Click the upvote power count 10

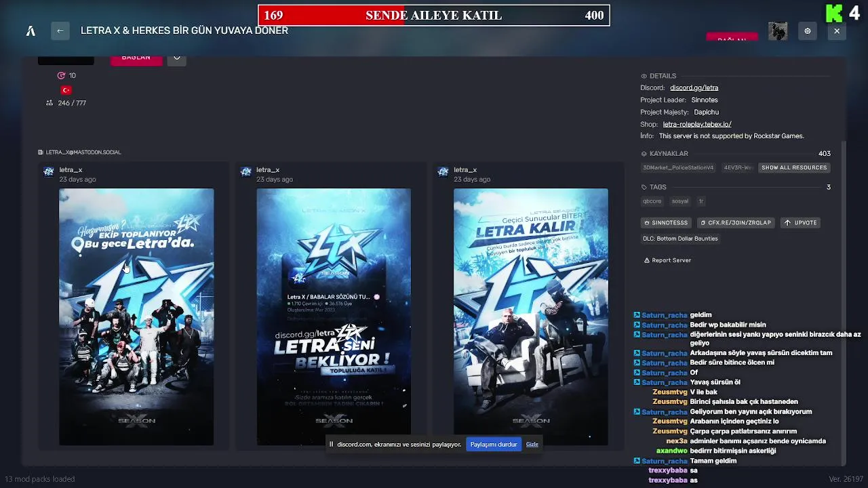pyautogui.click(x=66, y=75)
